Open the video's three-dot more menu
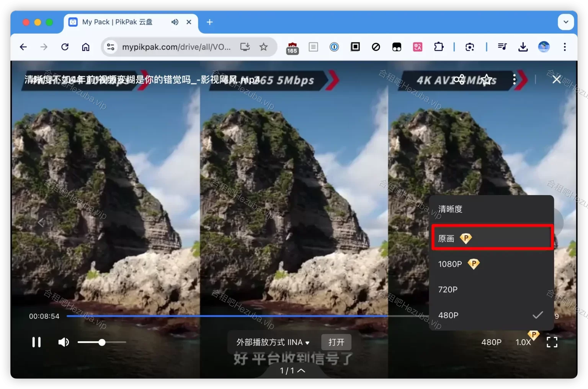The width and height of the screenshot is (588, 389). 514,80
